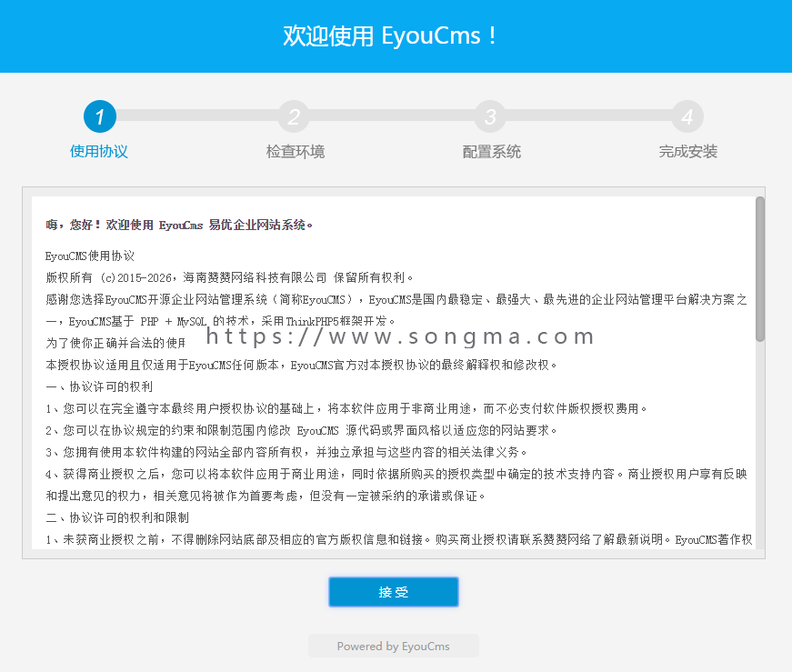
Task: Open the Powered by EyouCms link
Action: pos(394,647)
